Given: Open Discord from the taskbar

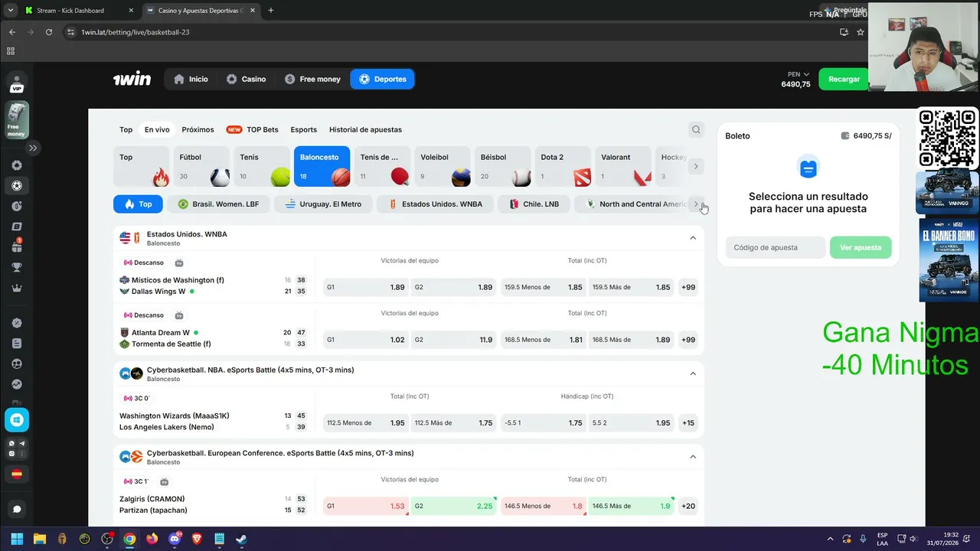Looking at the screenshot, I should [x=175, y=539].
